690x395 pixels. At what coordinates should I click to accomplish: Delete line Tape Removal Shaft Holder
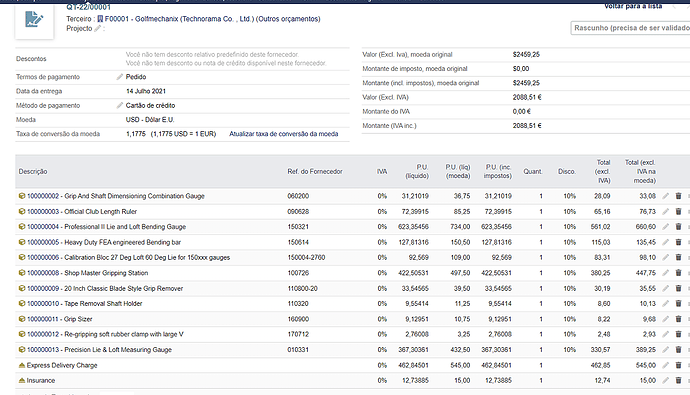pyautogui.click(x=678, y=304)
